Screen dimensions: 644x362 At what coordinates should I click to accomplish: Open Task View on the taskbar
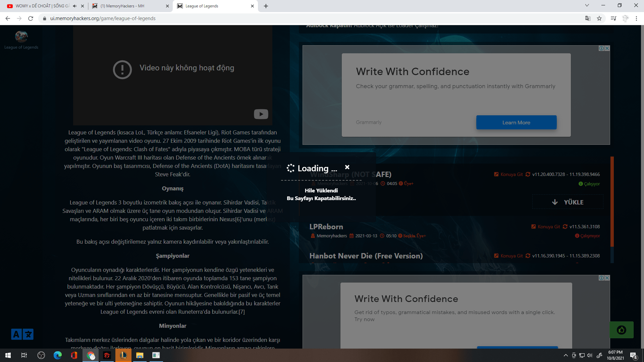24,355
